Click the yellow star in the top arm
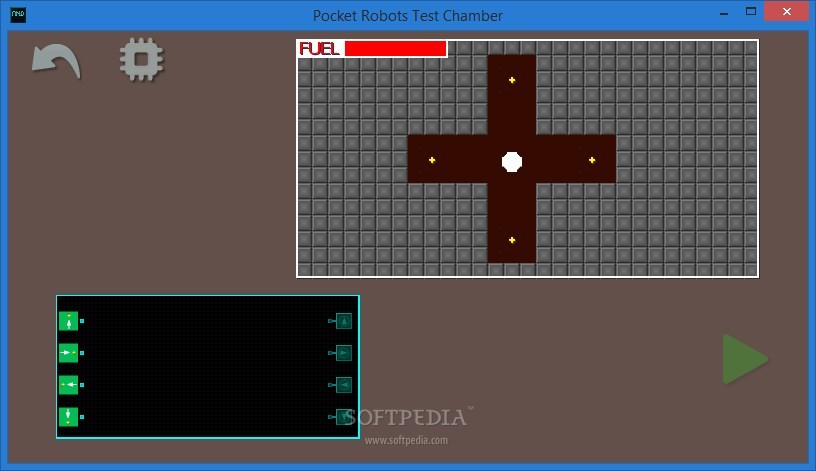The height and width of the screenshot is (471, 816). [512, 80]
